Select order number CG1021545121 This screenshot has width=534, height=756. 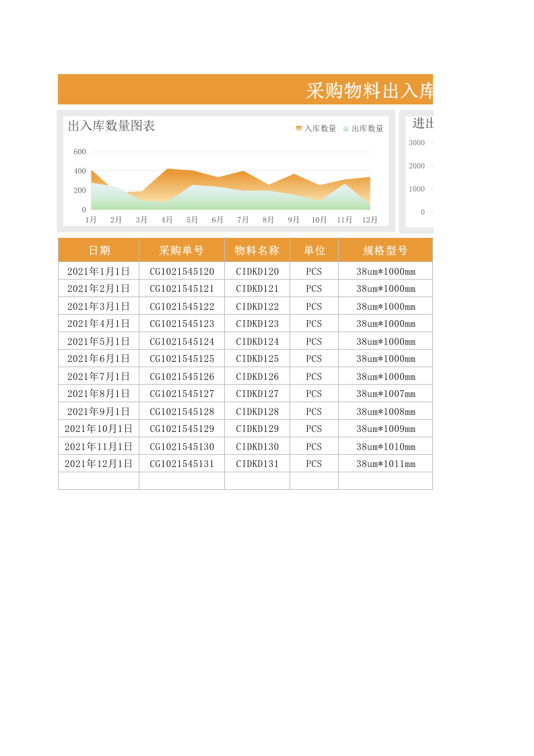tap(182, 288)
